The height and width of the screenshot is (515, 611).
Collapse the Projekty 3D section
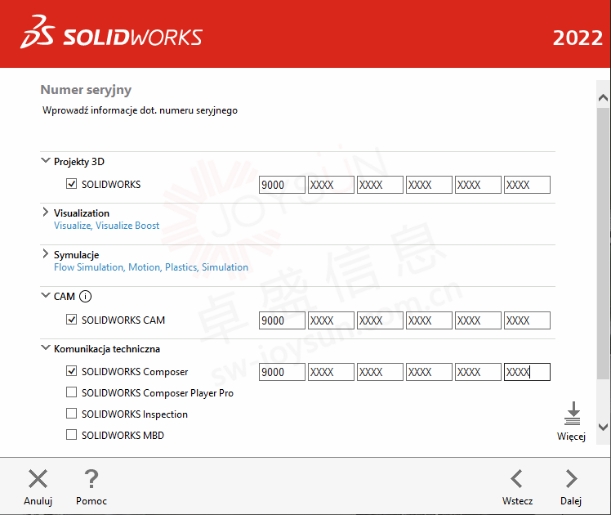point(46,160)
